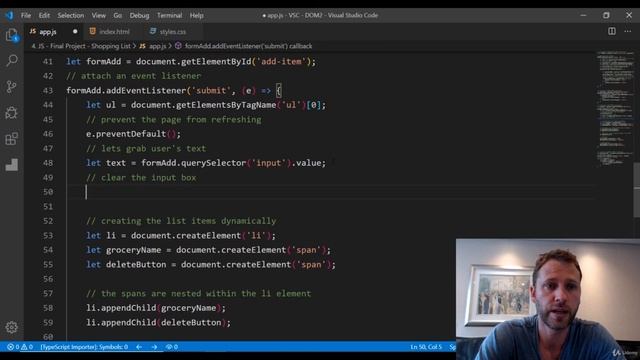Click the app.js breadcrumb item

point(153,46)
